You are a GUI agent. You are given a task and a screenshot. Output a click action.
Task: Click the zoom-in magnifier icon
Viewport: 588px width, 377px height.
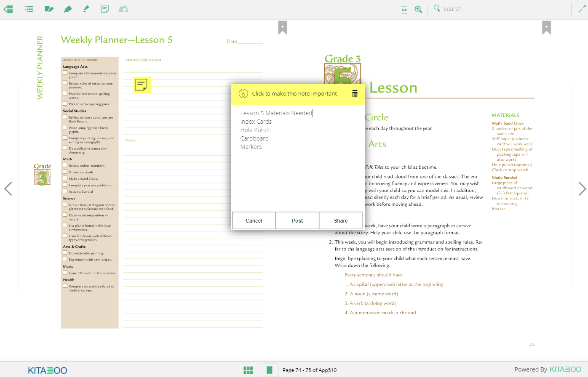pos(418,9)
